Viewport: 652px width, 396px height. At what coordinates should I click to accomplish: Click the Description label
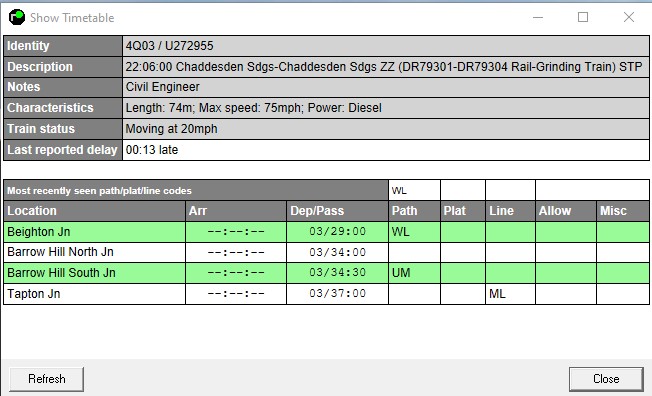tap(40, 67)
